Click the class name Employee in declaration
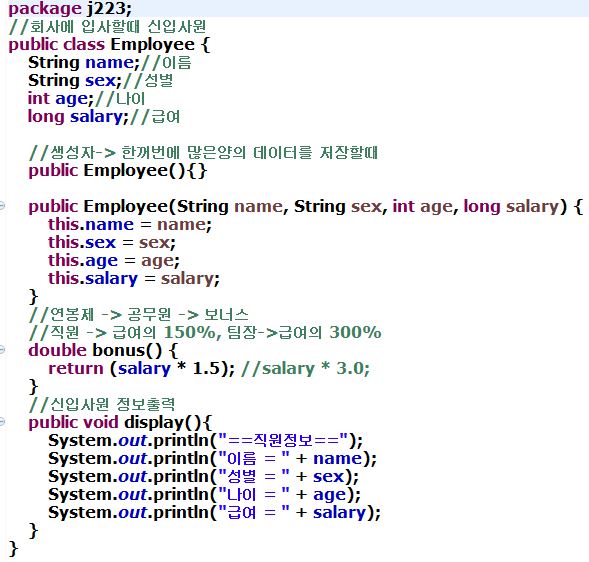This screenshot has height=562, width=589. (x=153, y=45)
